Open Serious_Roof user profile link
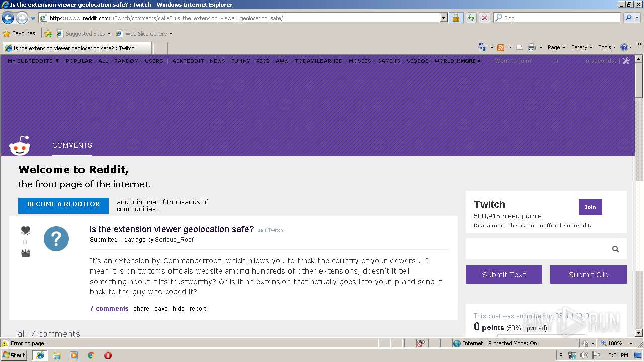This screenshot has width=644, height=362. (174, 240)
